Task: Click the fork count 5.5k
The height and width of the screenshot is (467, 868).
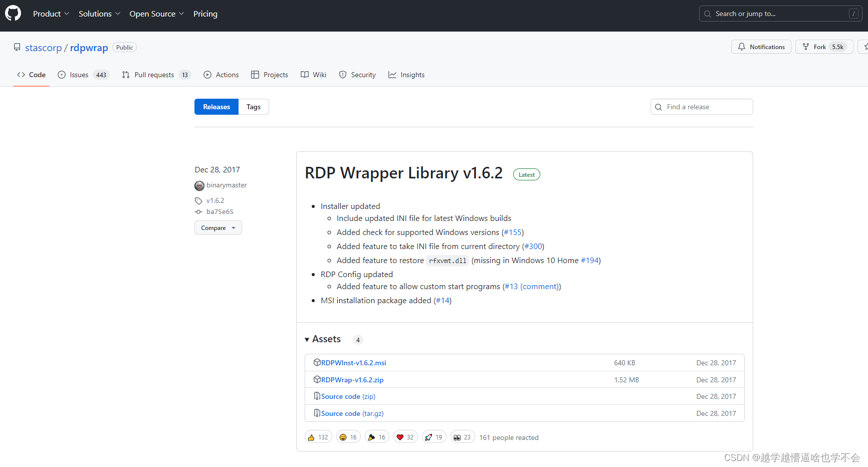Action: point(838,47)
